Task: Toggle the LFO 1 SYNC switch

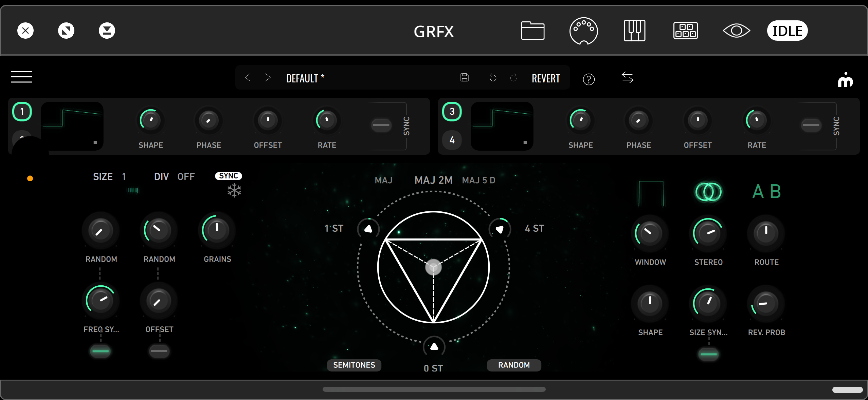Action: tap(381, 125)
